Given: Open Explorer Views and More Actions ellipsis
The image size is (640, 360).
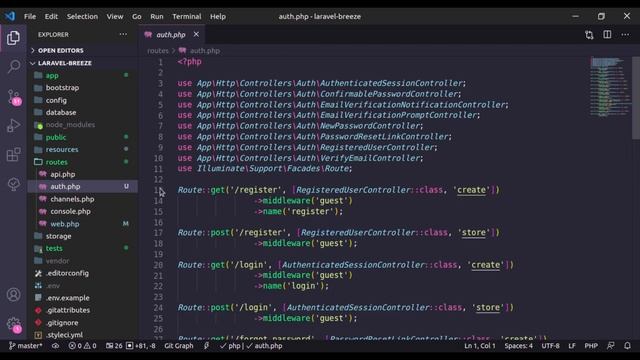Looking at the screenshot, I should coord(123,34).
